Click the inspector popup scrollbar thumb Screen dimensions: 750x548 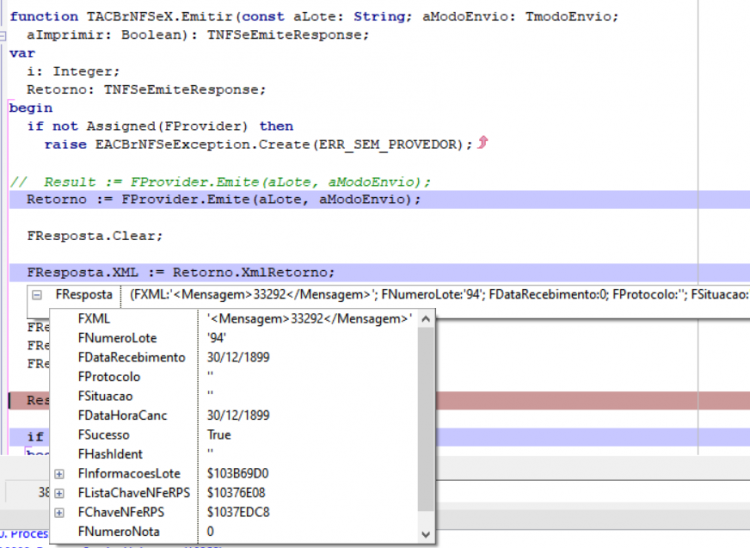click(426, 419)
